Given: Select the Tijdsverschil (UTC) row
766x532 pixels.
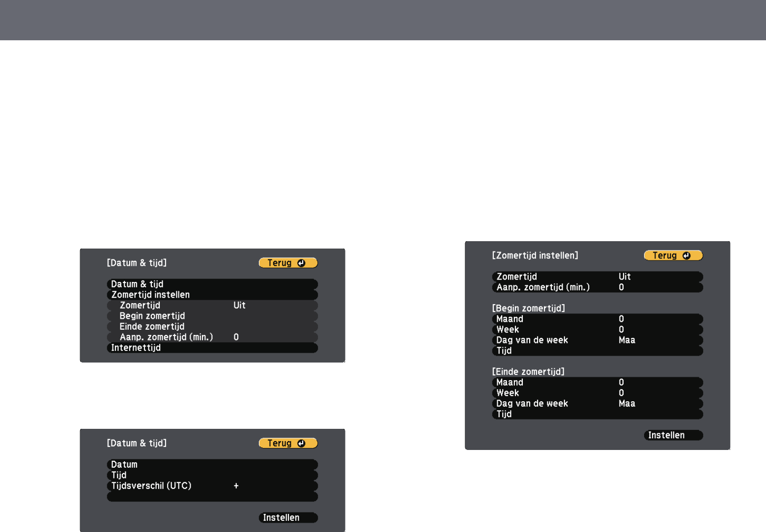Looking at the screenshot, I should (x=212, y=486).
